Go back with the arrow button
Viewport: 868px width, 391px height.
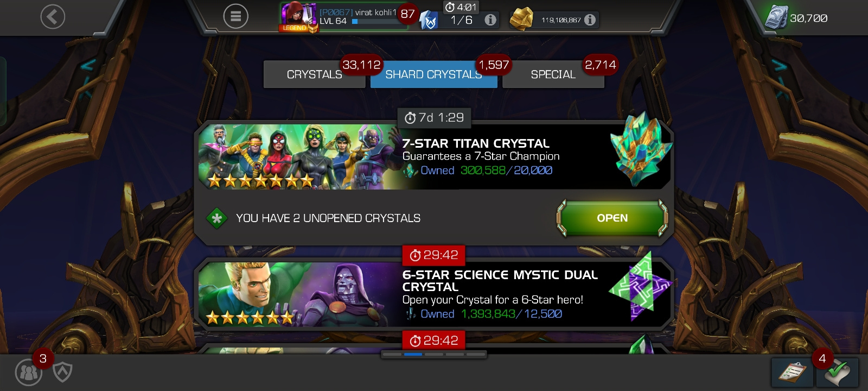pos(53,17)
